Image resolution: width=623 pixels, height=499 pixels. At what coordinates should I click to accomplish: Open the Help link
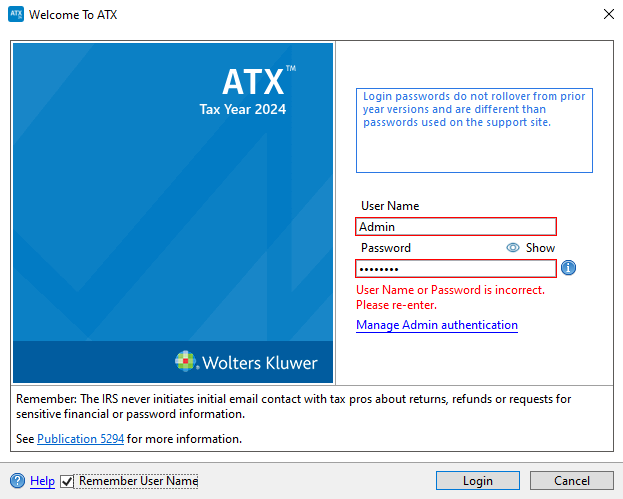tap(42, 481)
